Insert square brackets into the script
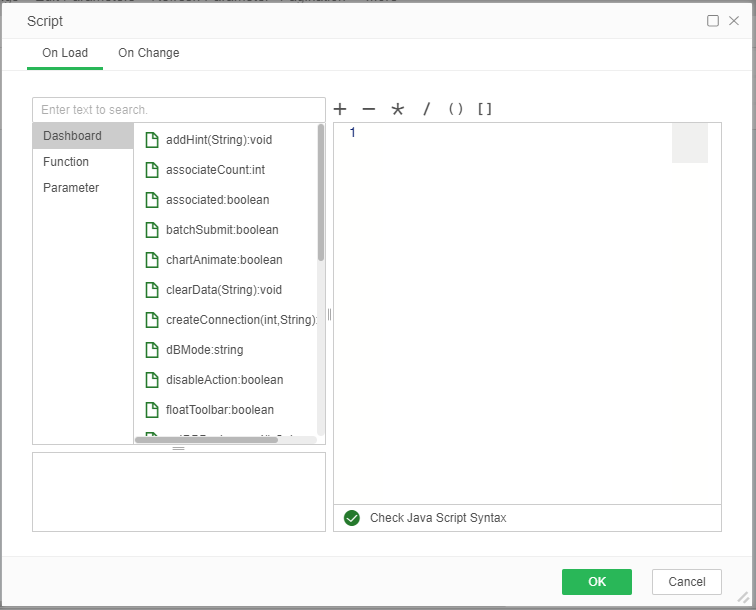Screen dimensions: 756x610 (x=484, y=110)
